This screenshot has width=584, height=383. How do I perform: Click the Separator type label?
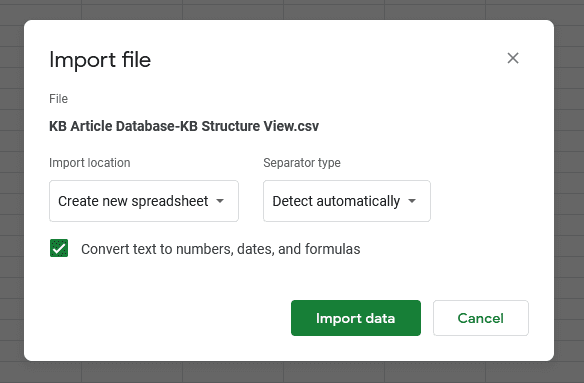click(302, 163)
